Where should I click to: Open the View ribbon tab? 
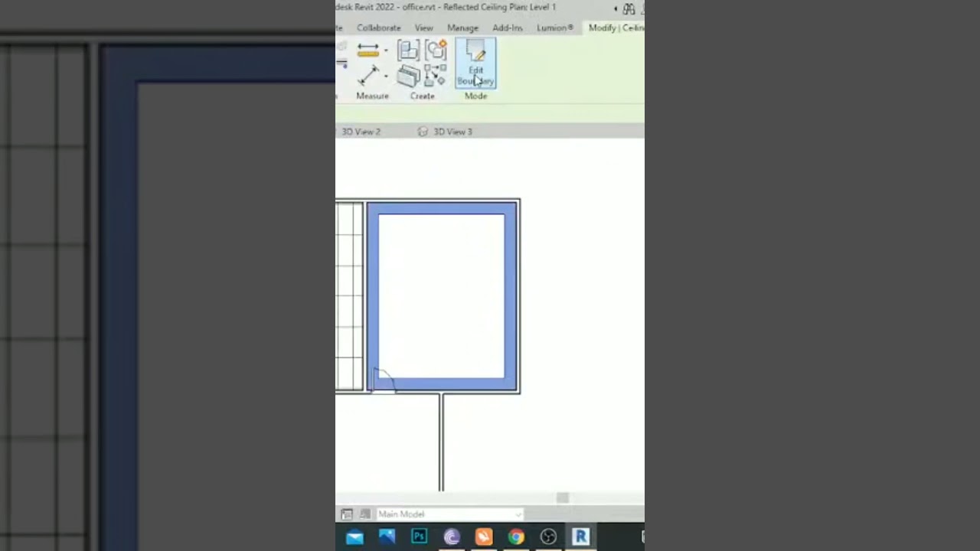pyautogui.click(x=423, y=28)
